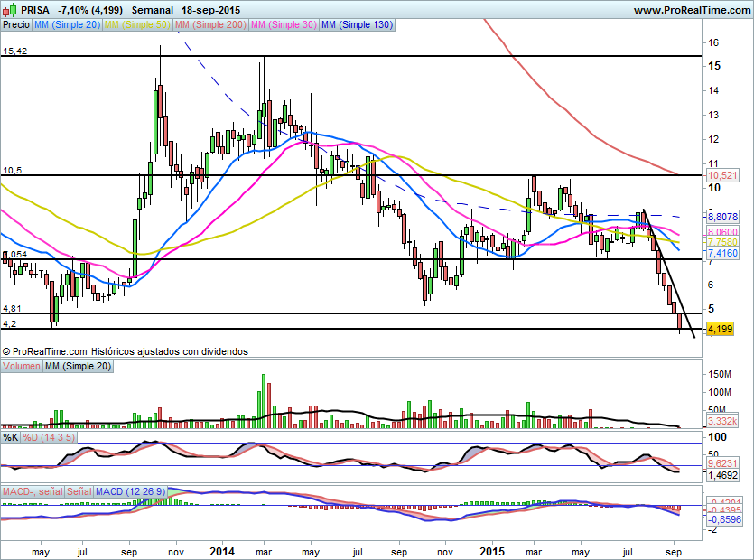
Task: Click the 8,0600 pink price tag
Action: [x=722, y=232]
